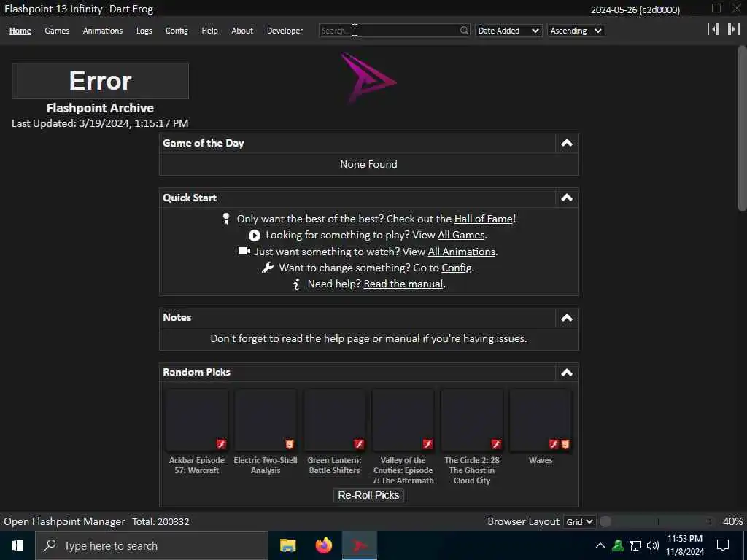Click the Flash icon on Waves thumbnail
This screenshot has height=560, width=747.
[x=554, y=444]
